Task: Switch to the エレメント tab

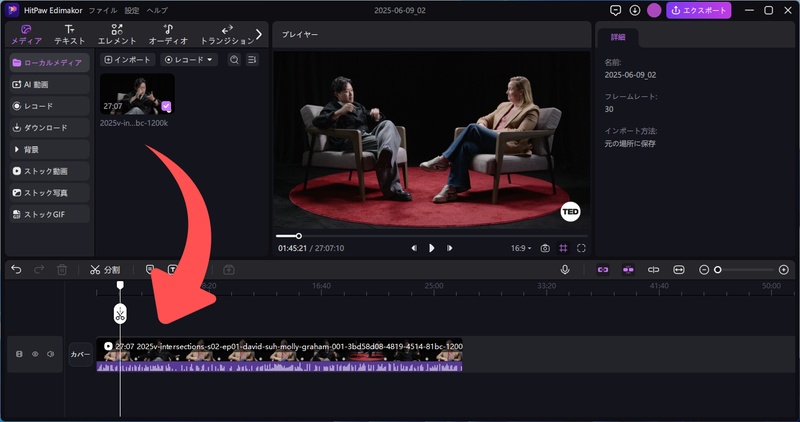Action: (117, 34)
